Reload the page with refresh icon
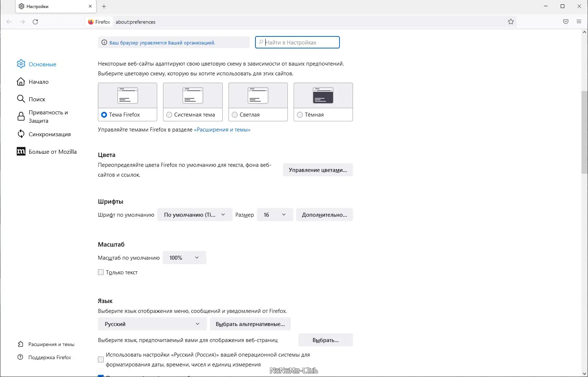 (35, 22)
